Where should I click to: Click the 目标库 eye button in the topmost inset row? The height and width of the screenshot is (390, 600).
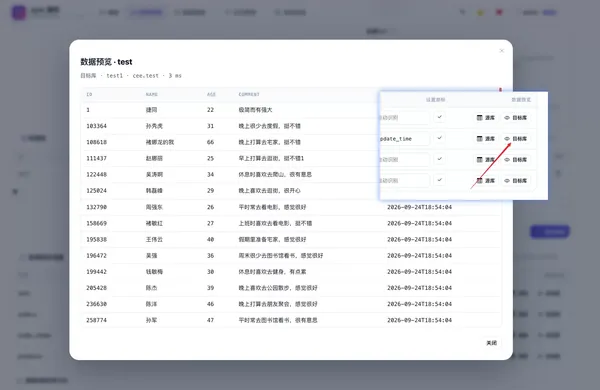[x=515, y=117]
